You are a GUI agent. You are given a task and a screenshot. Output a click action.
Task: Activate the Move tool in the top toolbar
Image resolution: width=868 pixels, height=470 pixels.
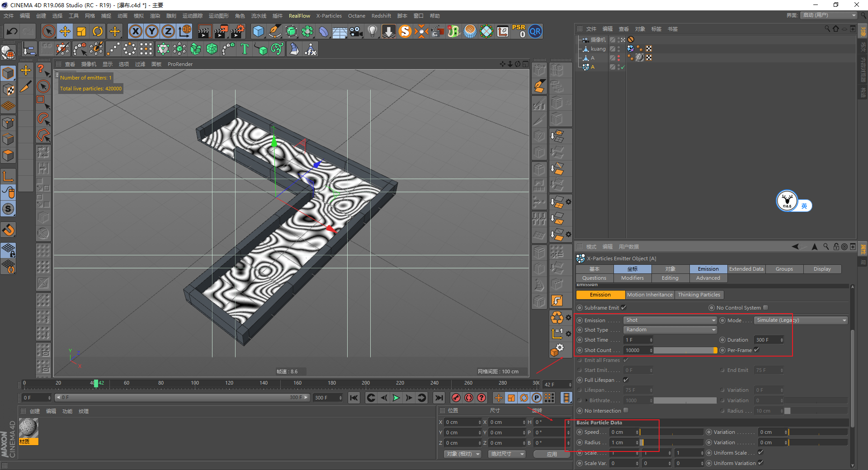click(x=65, y=31)
